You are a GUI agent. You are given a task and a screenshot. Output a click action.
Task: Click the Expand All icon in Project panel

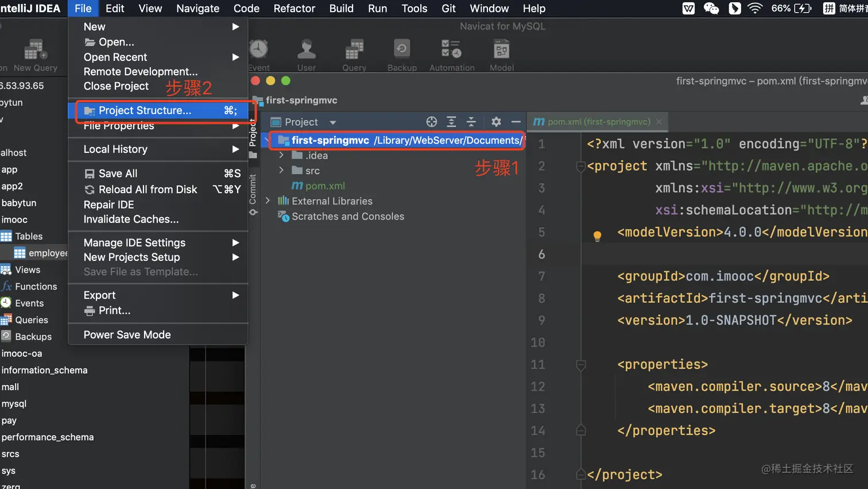[x=452, y=122]
